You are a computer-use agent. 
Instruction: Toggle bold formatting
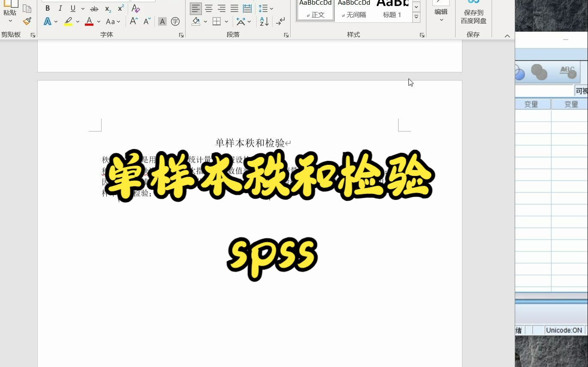click(x=48, y=9)
